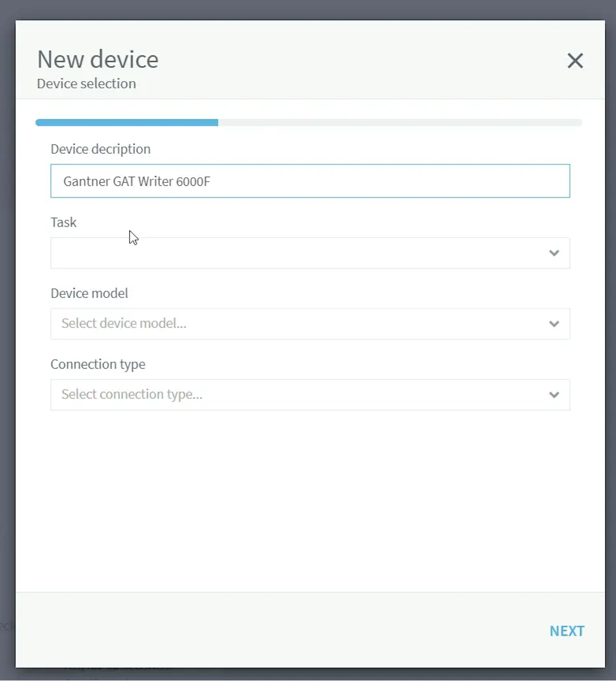Open the 'Select connection type...' dropdown
The image size is (616, 681).
tap(310, 394)
